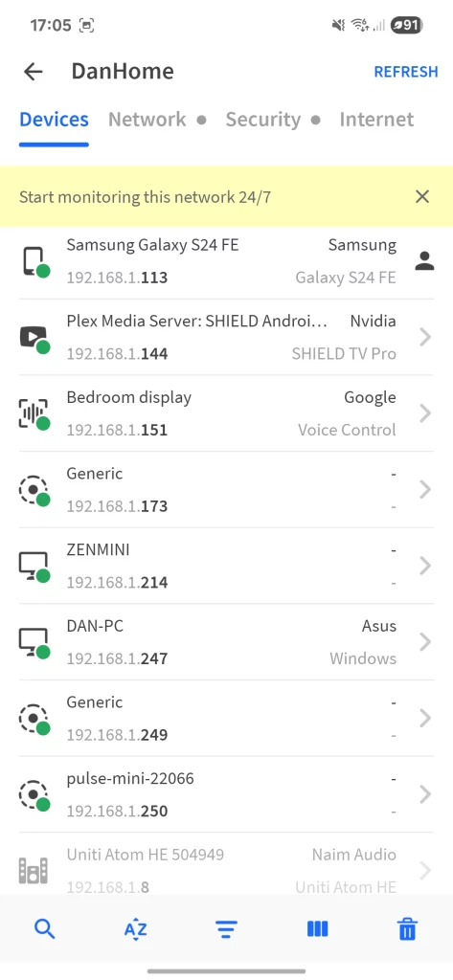Tap the Bedroom display voice control icon

(35, 413)
